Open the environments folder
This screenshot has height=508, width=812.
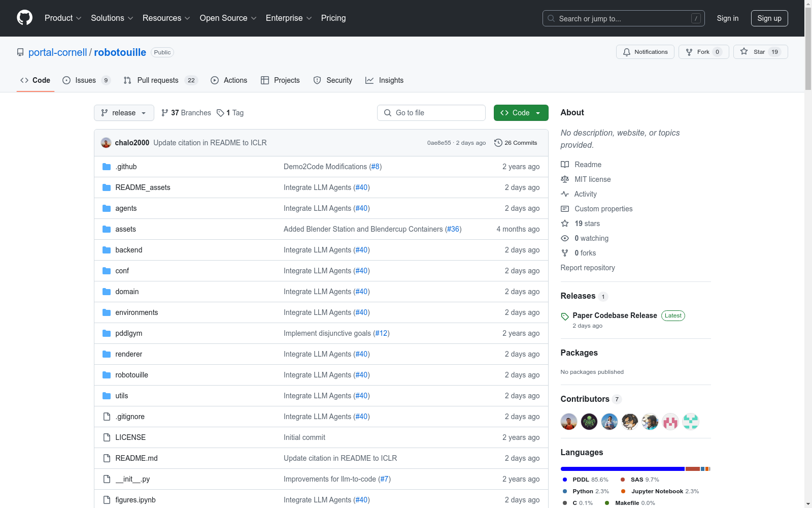pyautogui.click(x=137, y=312)
